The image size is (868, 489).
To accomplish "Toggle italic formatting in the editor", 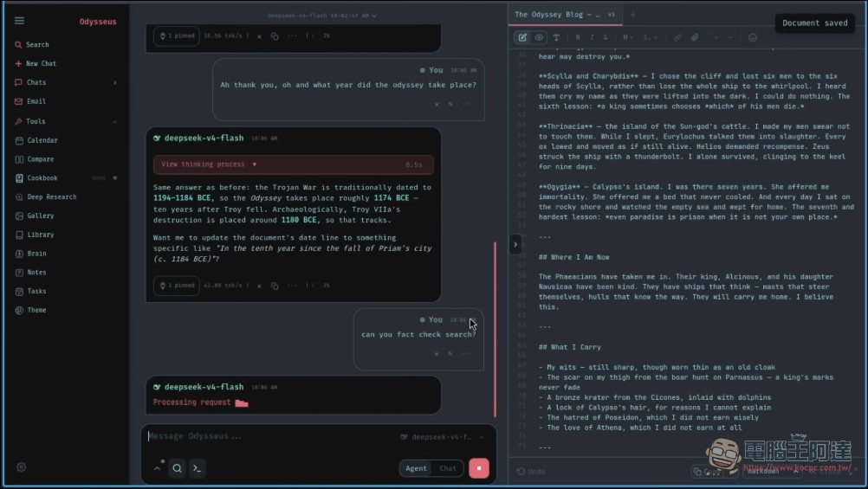I will point(592,37).
